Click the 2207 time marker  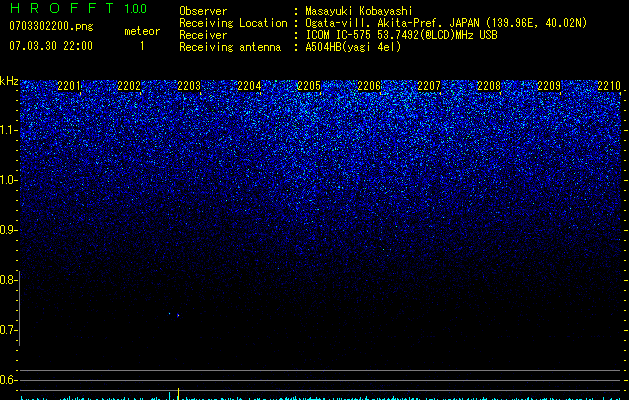[x=429, y=86]
